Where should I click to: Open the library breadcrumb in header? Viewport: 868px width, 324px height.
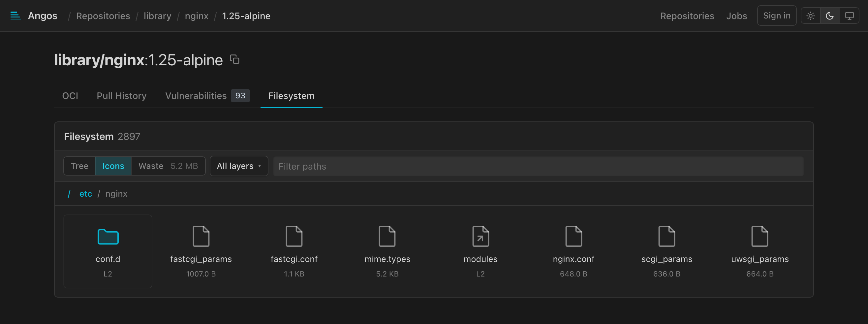click(x=157, y=16)
